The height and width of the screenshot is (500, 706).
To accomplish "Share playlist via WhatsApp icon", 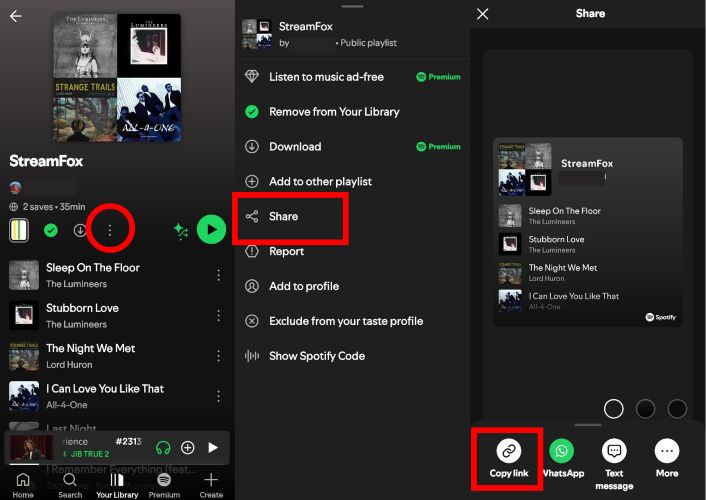I will pos(562,452).
